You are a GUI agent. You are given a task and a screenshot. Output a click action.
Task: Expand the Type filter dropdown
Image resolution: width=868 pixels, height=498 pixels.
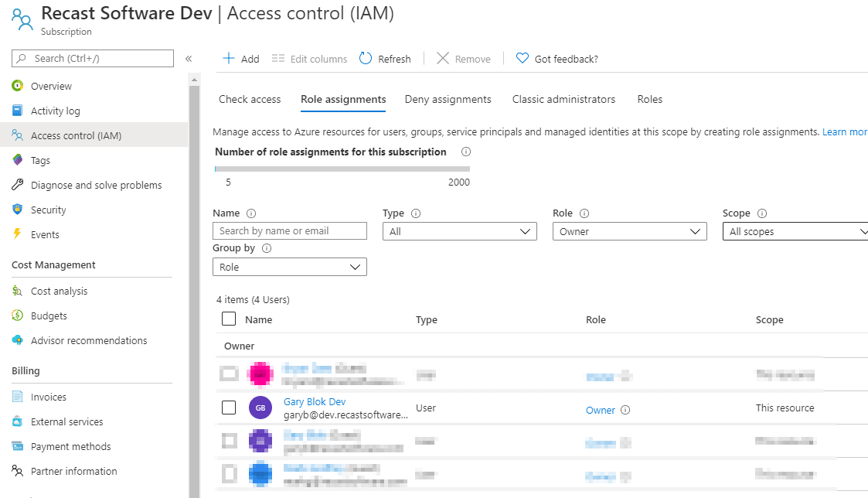pos(459,231)
